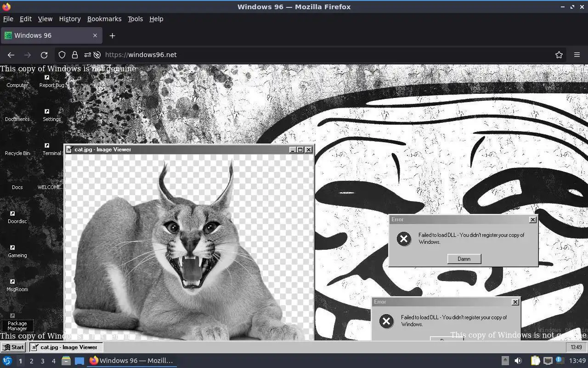This screenshot has width=588, height=368.
Task: Close the cat.jpg Image Viewer window
Action: (309, 149)
